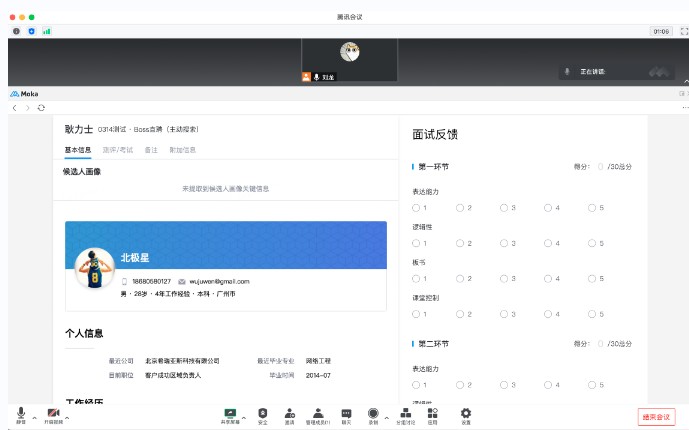Screen dimensions: 689x430
Task: Start sharing with the 共享屏幕 icon
Action: click(x=230, y=413)
